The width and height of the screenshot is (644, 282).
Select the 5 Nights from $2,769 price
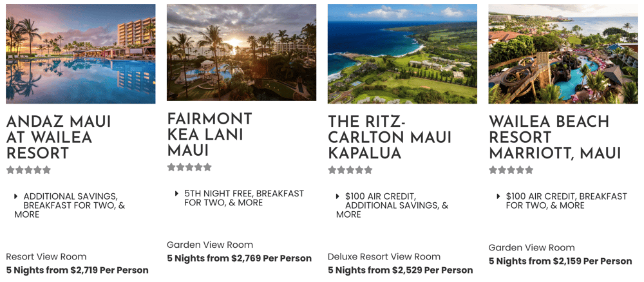[x=239, y=258]
